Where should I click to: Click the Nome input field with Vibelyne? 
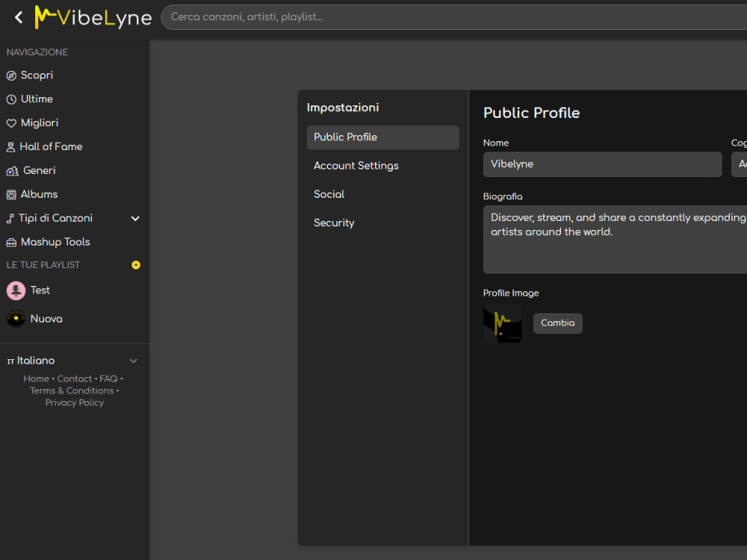pyautogui.click(x=602, y=164)
